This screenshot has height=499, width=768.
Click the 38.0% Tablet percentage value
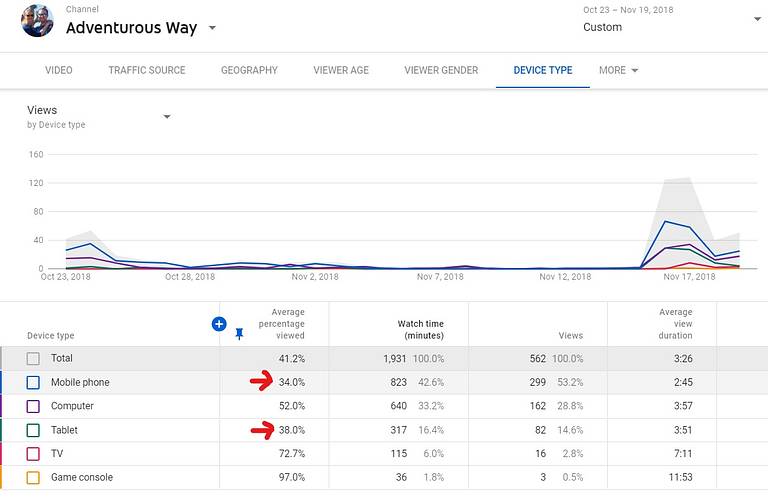pyautogui.click(x=292, y=430)
